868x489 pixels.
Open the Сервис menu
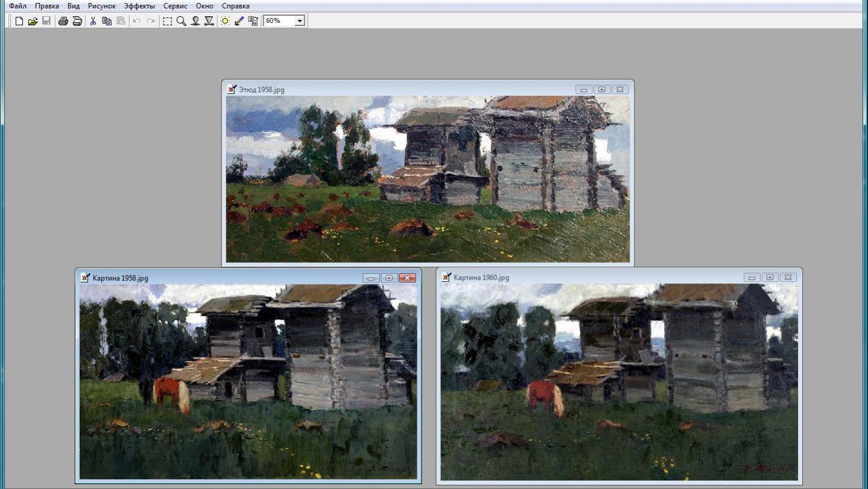point(175,6)
